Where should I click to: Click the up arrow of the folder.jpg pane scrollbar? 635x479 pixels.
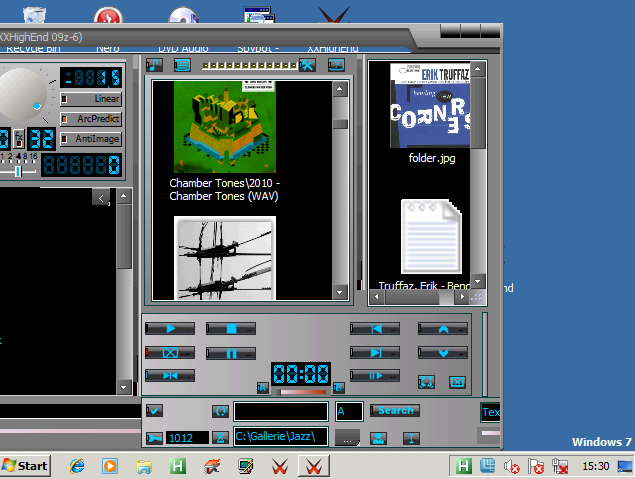[x=478, y=69]
